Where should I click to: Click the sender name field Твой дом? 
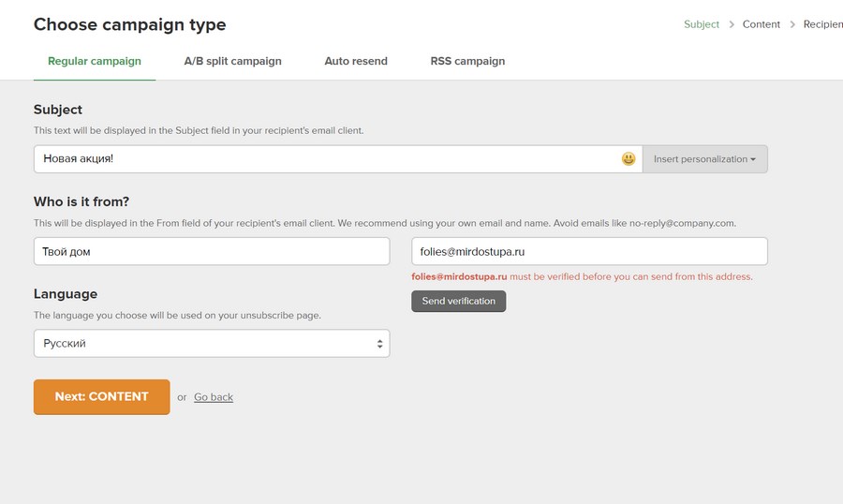pyautogui.click(x=211, y=251)
